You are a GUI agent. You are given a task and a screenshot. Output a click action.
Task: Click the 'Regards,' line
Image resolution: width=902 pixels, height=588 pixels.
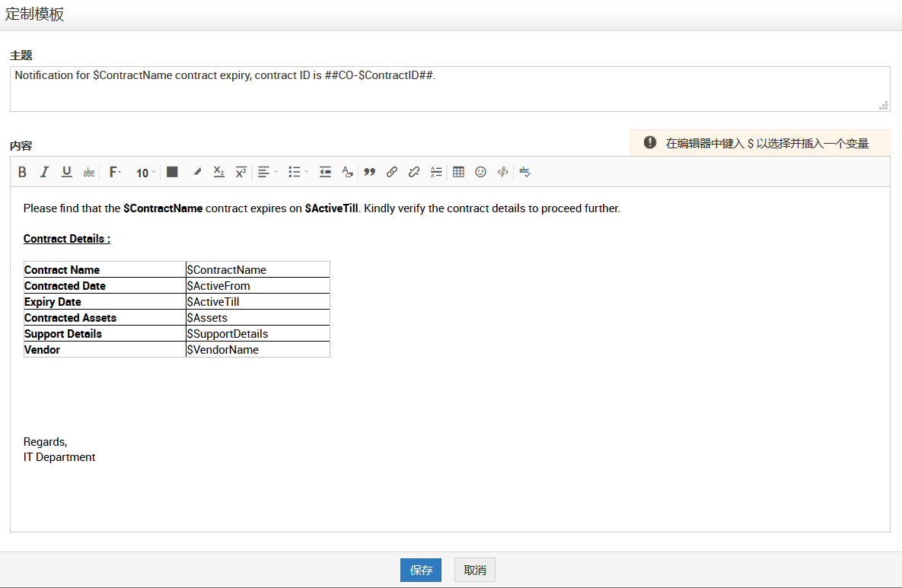click(46, 442)
